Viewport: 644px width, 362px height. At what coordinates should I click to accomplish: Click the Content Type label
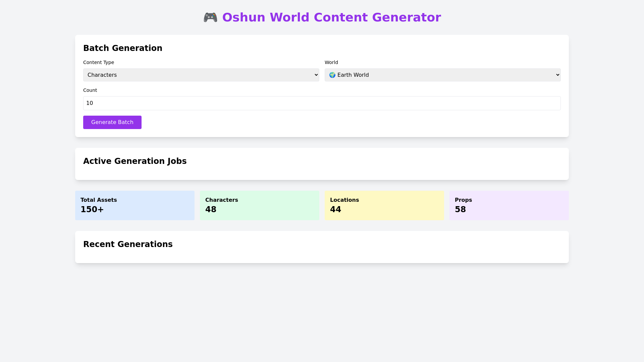pos(99,62)
